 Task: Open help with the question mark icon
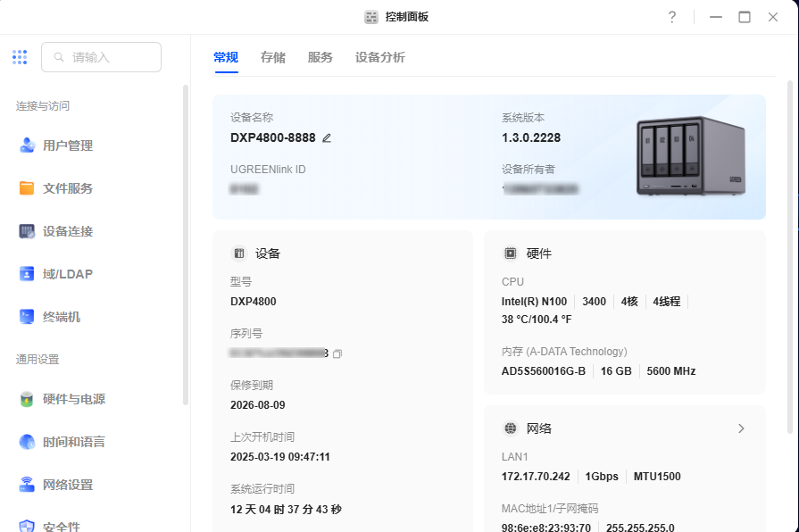click(672, 17)
